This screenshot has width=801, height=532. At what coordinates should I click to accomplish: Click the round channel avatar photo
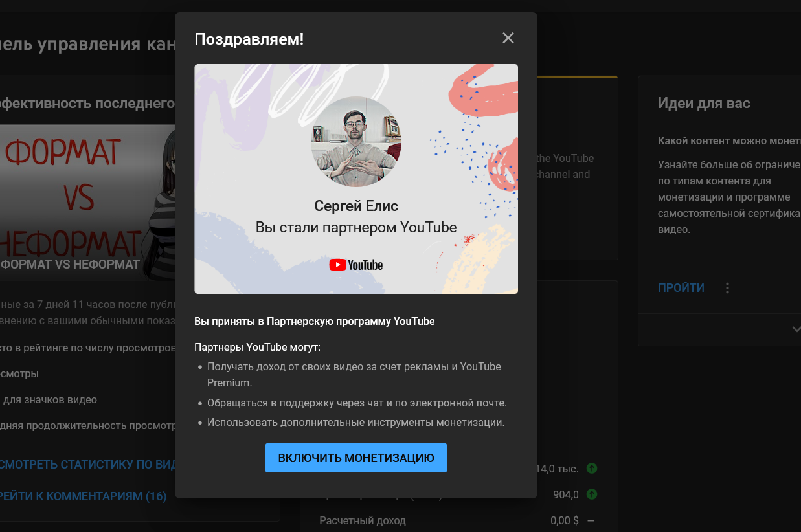[x=356, y=142]
